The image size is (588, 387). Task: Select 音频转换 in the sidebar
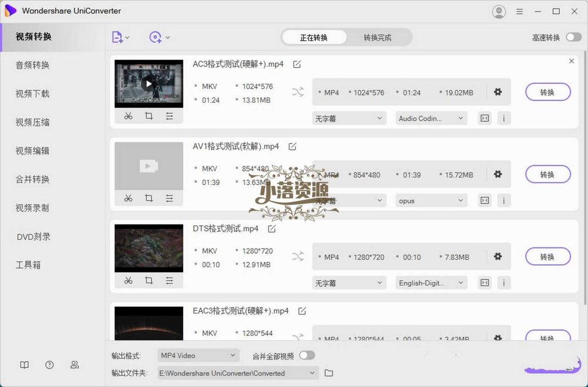(x=33, y=65)
